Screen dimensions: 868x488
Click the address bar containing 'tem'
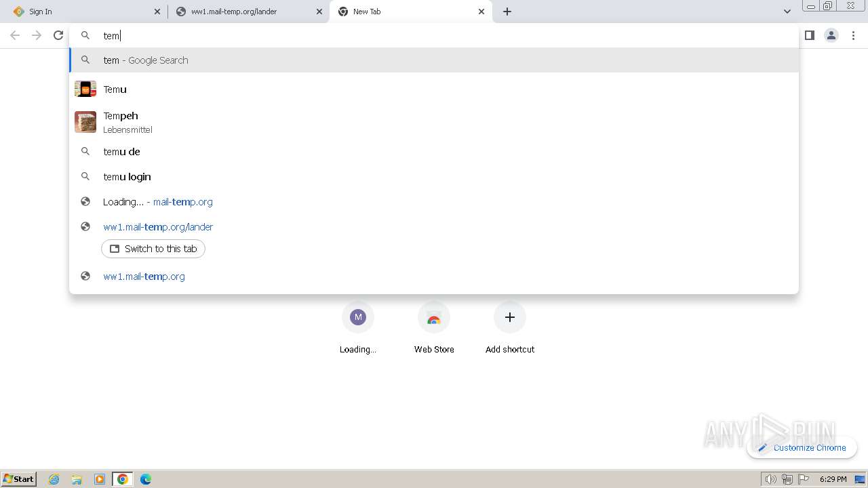(x=434, y=36)
